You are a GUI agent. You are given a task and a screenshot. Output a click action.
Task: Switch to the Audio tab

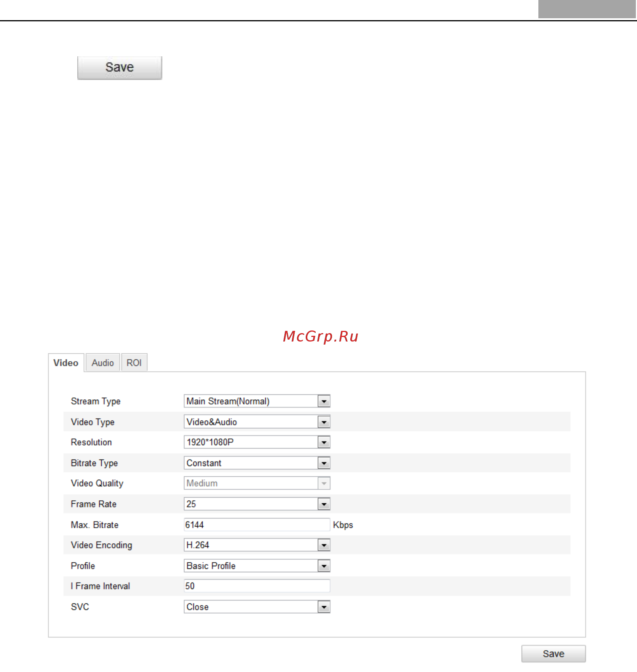[x=103, y=362]
